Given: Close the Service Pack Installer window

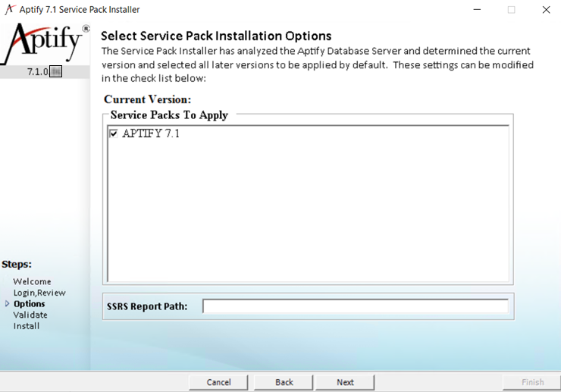Looking at the screenshot, I should 546,10.
